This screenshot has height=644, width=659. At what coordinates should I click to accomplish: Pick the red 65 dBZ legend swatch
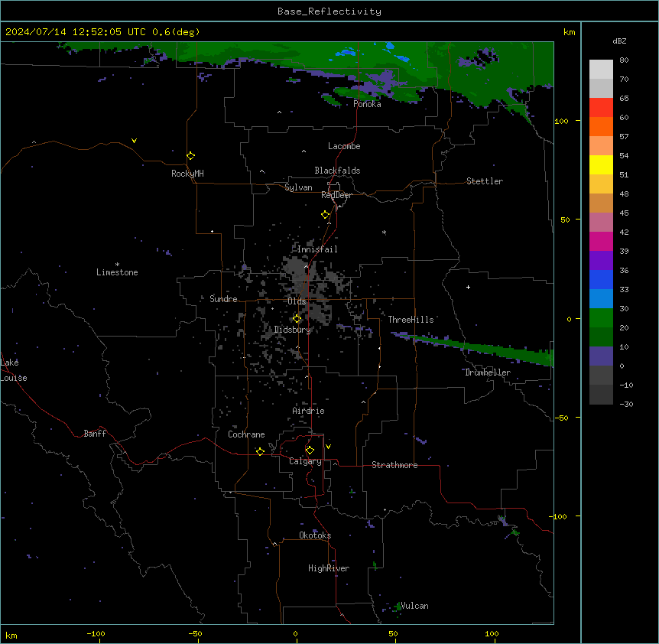coord(601,107)
